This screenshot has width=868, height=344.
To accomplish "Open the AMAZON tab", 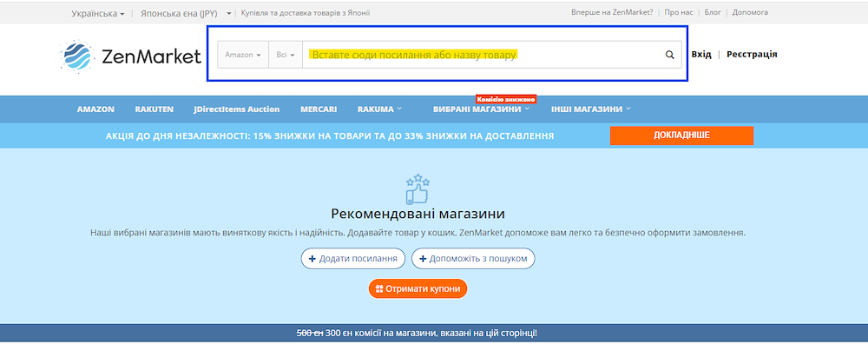I will [95, 109].
